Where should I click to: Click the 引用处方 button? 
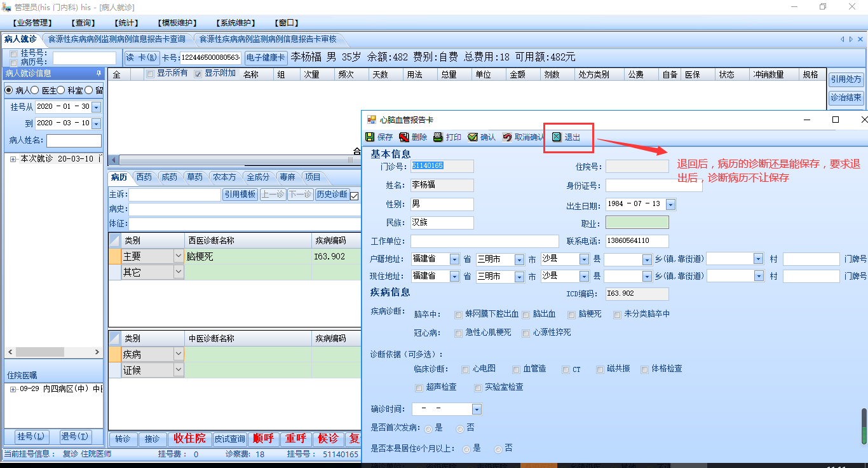point(846,79)
